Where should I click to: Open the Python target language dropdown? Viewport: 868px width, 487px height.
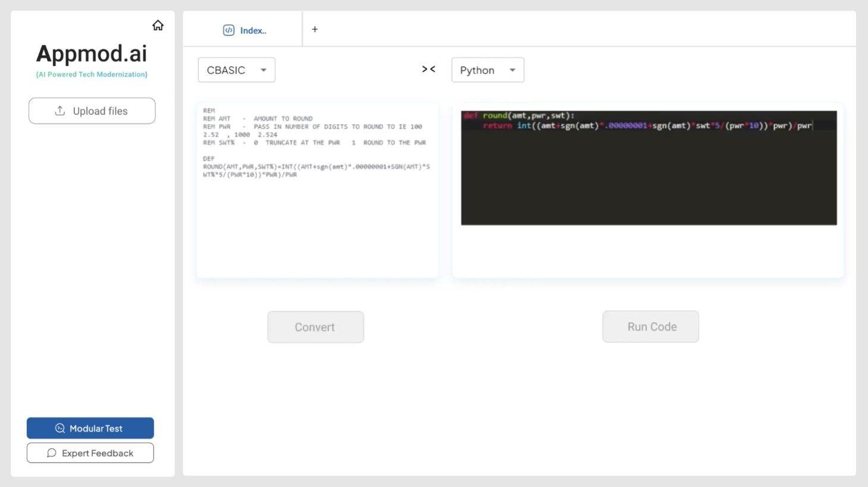(x=488, y=70)
